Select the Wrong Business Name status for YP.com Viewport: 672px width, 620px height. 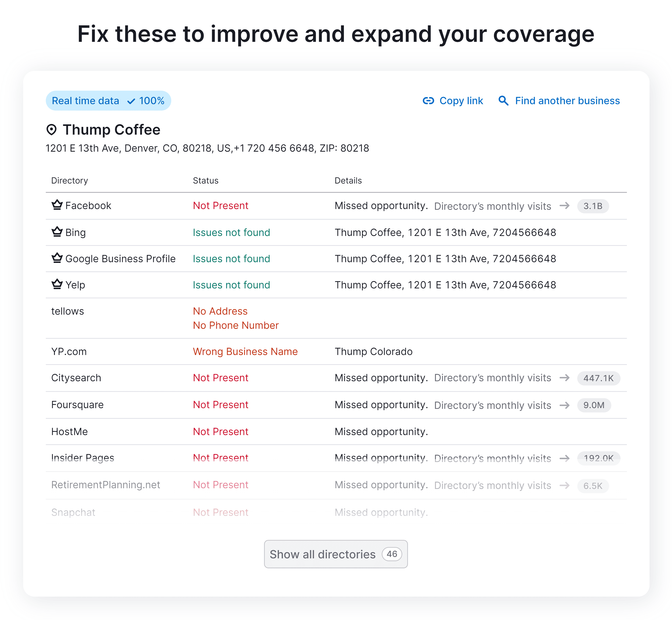click(x=245, y=351)
